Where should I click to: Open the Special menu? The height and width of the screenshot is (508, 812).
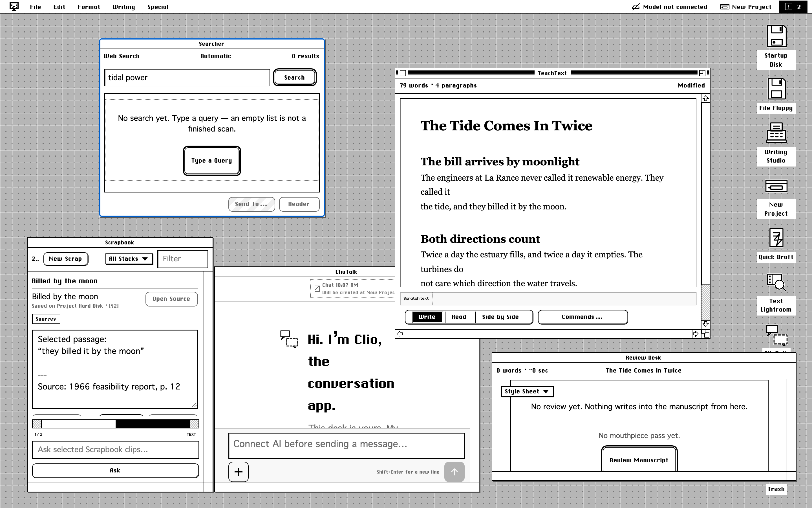coord(158,7)
